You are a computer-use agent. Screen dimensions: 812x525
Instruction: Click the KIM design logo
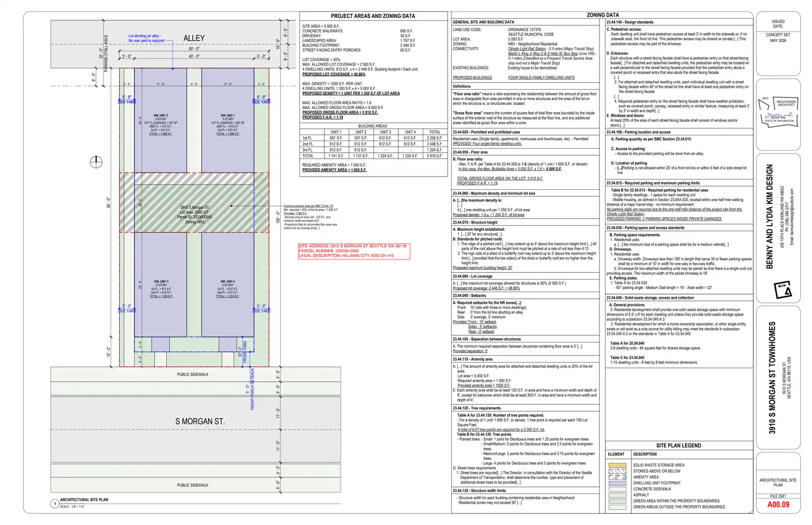(782, 289)
